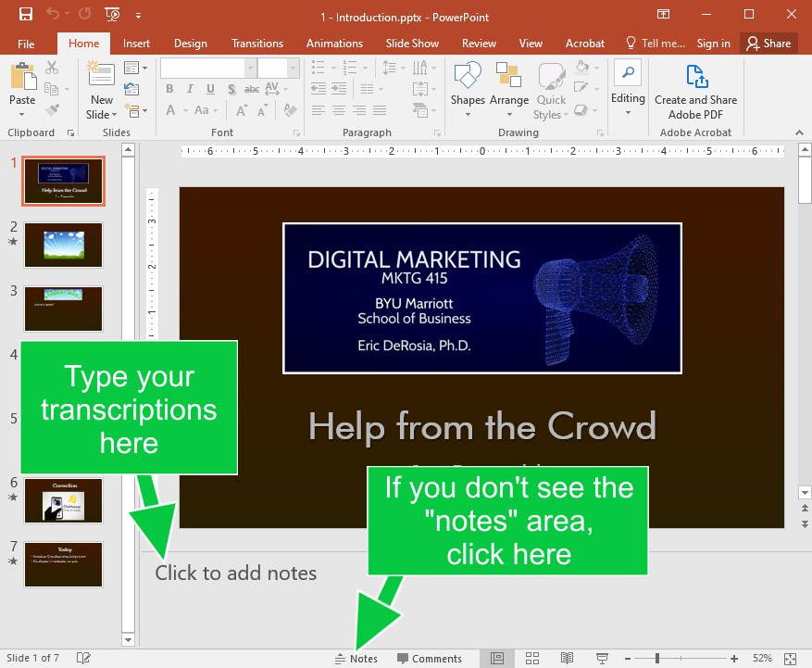The image size is (812, 668).
Task: Click the Sign in link
Action: [x=713, y=43]
